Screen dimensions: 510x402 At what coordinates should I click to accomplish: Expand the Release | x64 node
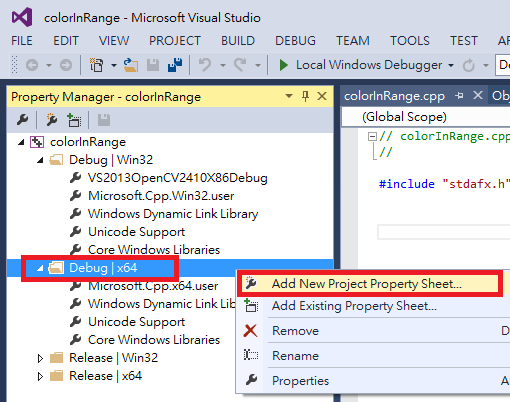pyautogui.click(x=40, y=376)
